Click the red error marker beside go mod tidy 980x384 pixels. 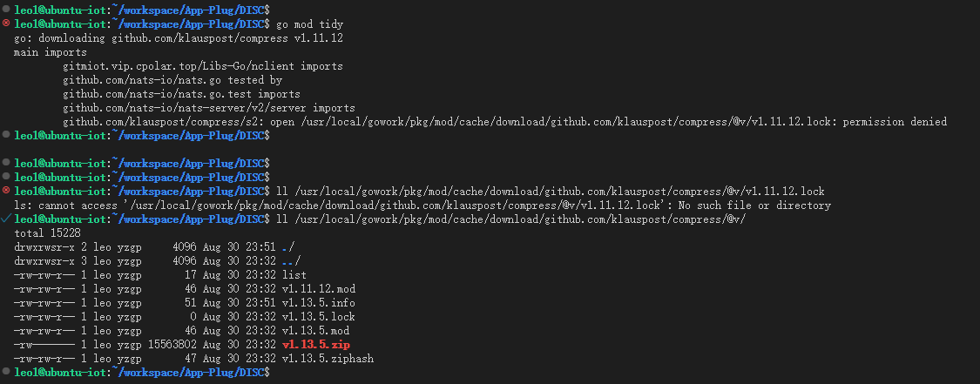click(x=6, y=24)
